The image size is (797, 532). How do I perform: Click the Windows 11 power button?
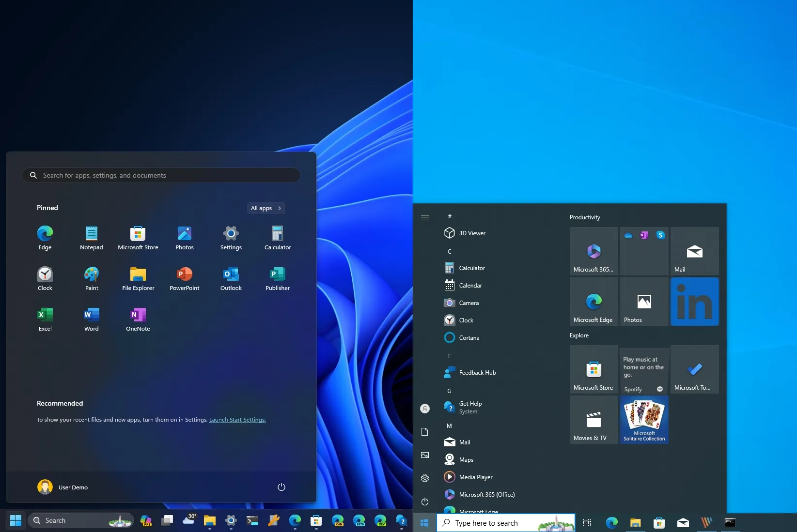(x=281, y=487)
